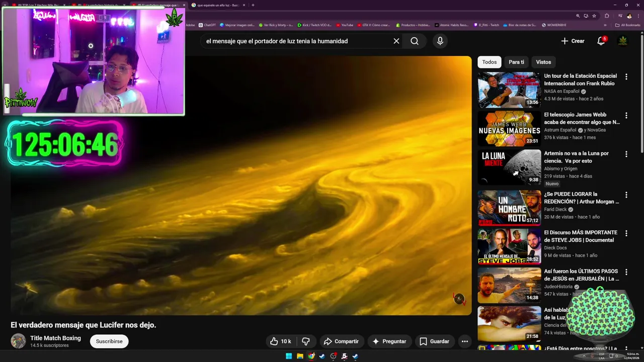The image size is (644, 362).
Task: Open options for Arthur Morgan REDENCIÓN video
Action: click(626, 195)
